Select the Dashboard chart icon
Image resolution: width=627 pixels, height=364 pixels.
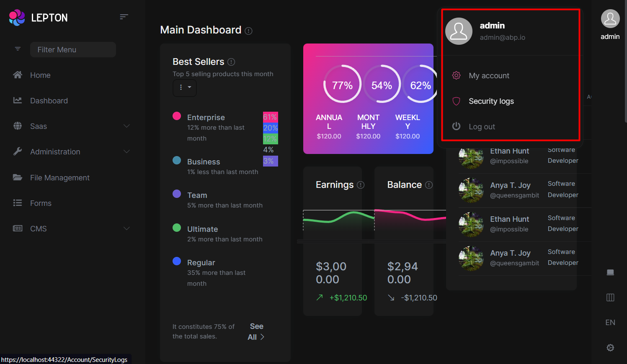[x=18, y=100]
